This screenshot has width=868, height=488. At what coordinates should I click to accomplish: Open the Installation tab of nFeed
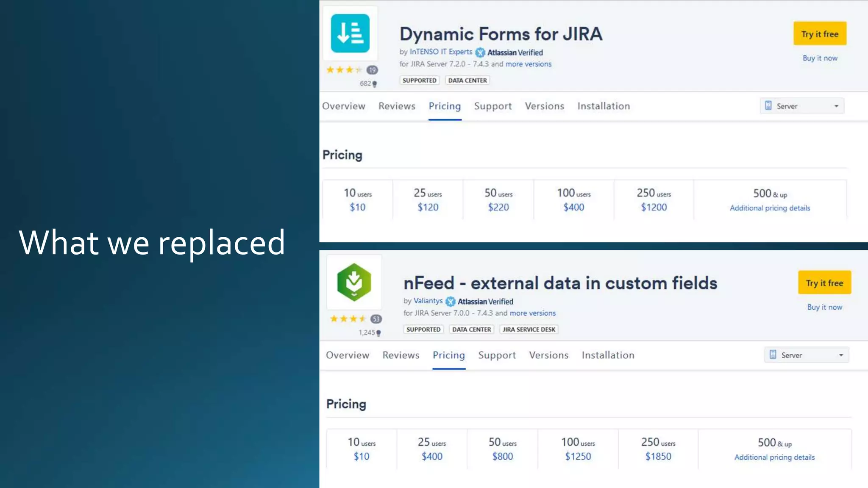point(608,355)
